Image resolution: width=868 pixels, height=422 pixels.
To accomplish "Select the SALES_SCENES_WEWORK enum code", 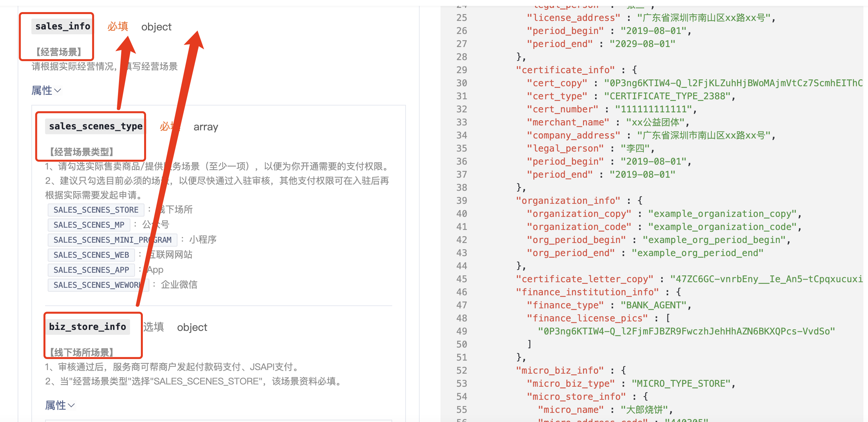I will (x=97, y=285).
